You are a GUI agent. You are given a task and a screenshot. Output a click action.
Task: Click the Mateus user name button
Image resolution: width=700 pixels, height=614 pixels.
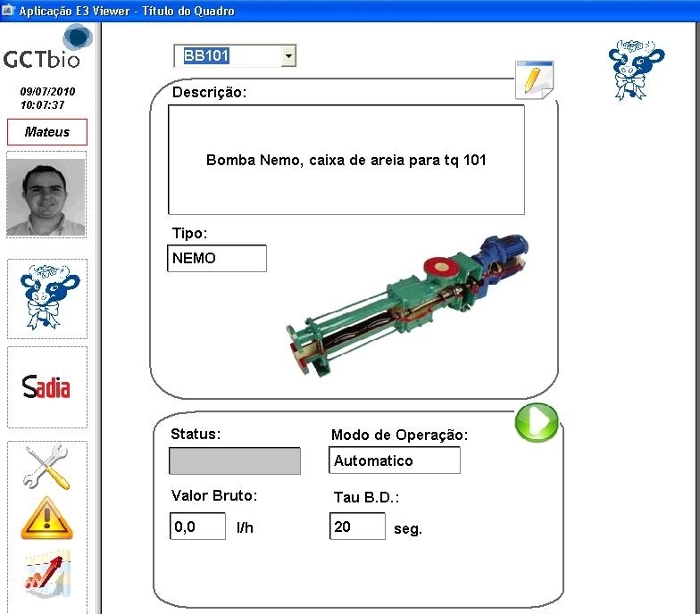coord(46,132)
